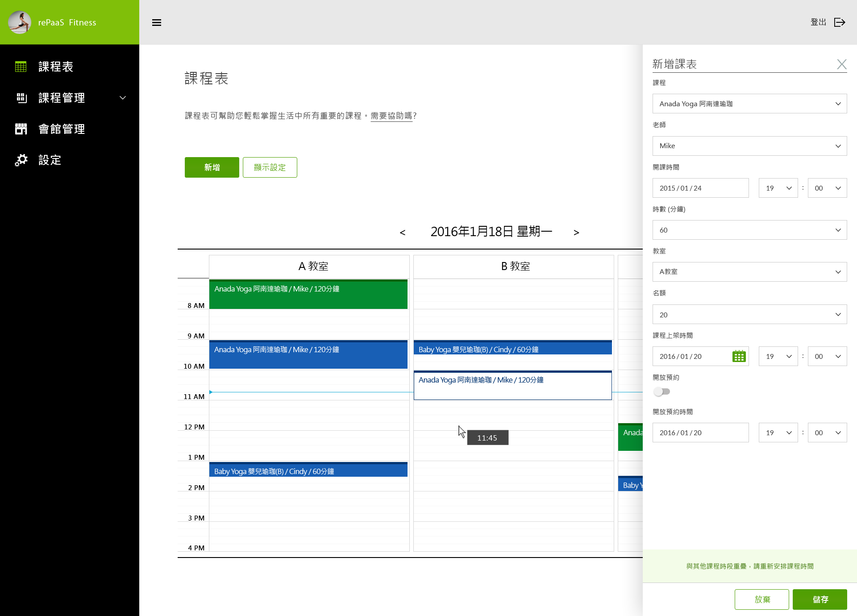
Task: Close the 新增課表 panel with X
Action: [x=841, y=64]
